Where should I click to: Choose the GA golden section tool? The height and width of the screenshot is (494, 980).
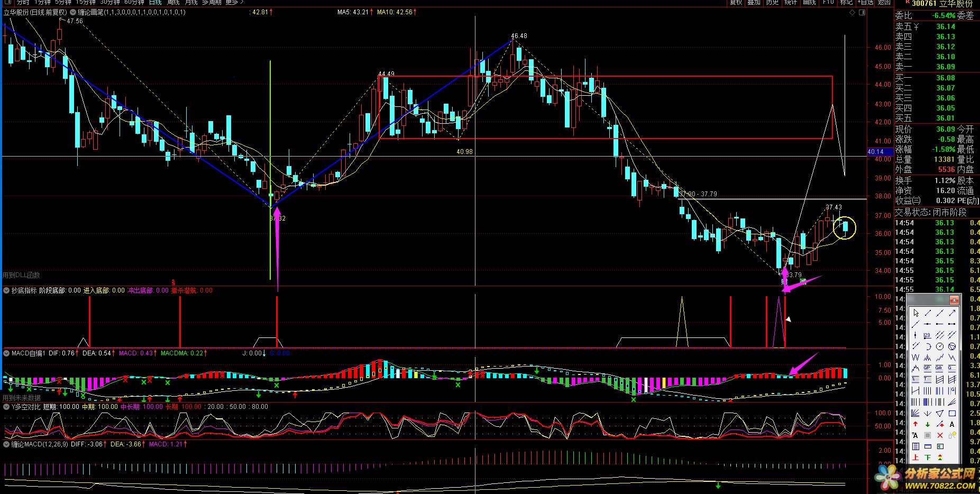pos(940,368)
